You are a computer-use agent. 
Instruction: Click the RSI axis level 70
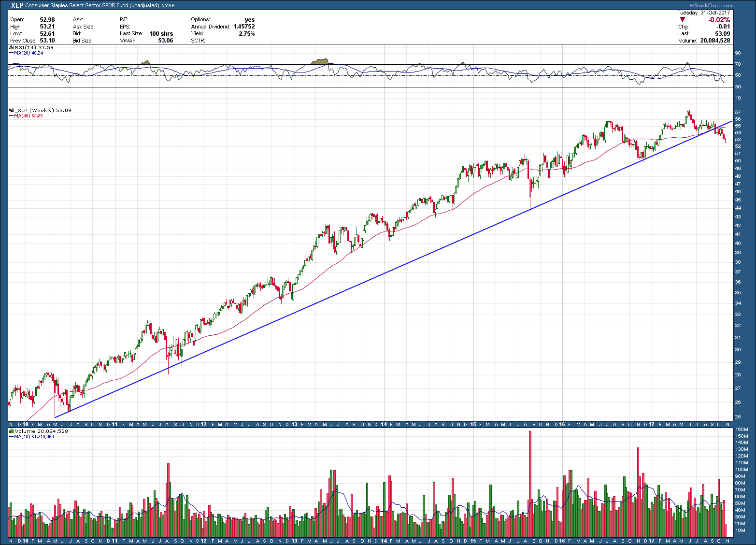738,64
